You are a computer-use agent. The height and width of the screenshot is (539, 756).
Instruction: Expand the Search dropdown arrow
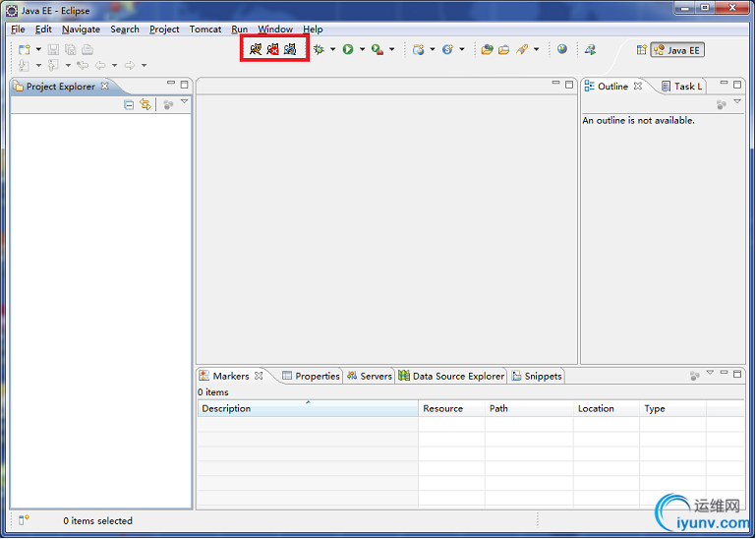(x=536, y=49)
